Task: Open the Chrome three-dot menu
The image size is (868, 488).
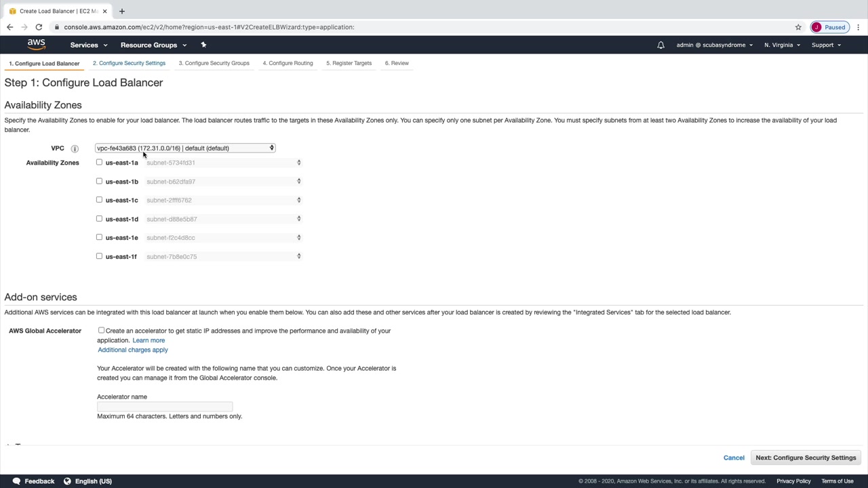Action: point(858,27)
